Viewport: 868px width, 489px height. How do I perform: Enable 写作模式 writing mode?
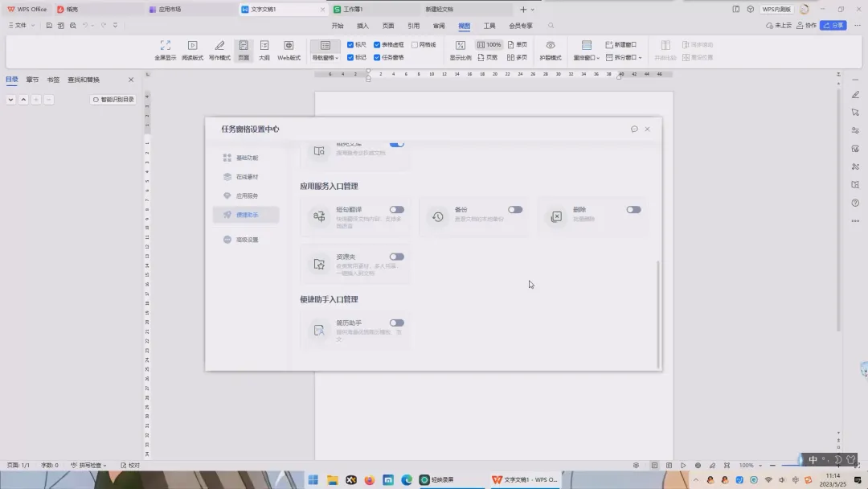click(x=219, y=50)
